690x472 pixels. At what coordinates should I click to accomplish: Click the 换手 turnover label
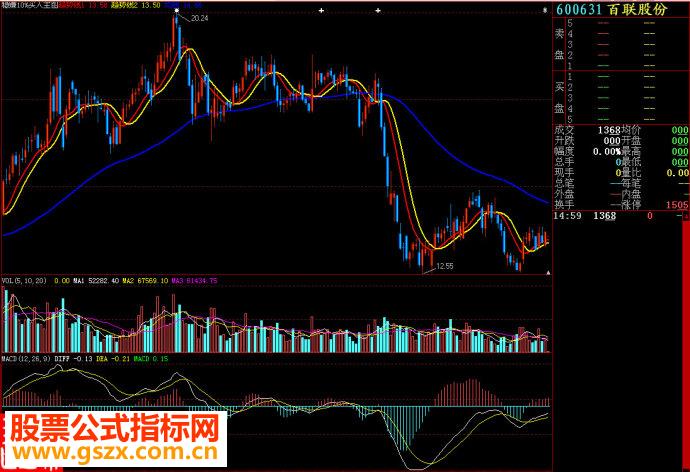click(564, 205)
